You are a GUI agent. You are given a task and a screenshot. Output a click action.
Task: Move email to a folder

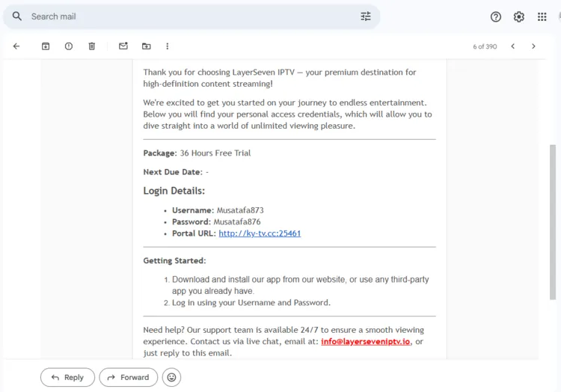click(147, 46)
